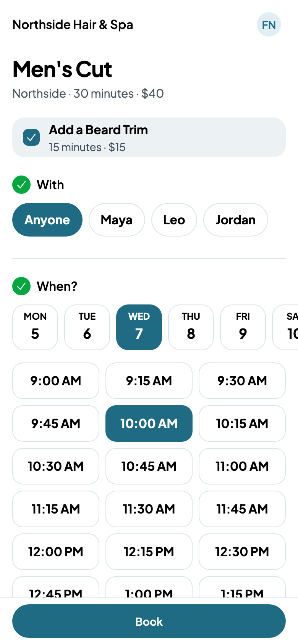The image size is (298, 644).
Task: Switch to the MON 5 date tab
Action: 35,327
